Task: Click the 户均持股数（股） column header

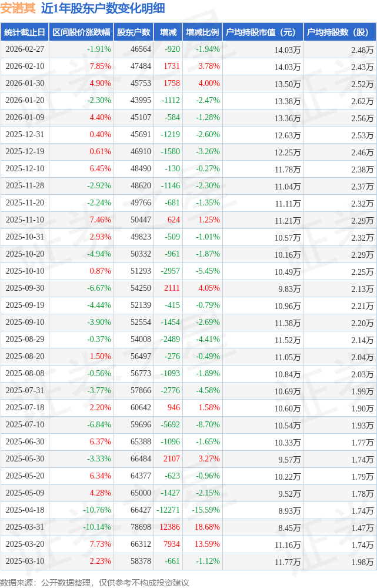Action: tap(340, 32)
